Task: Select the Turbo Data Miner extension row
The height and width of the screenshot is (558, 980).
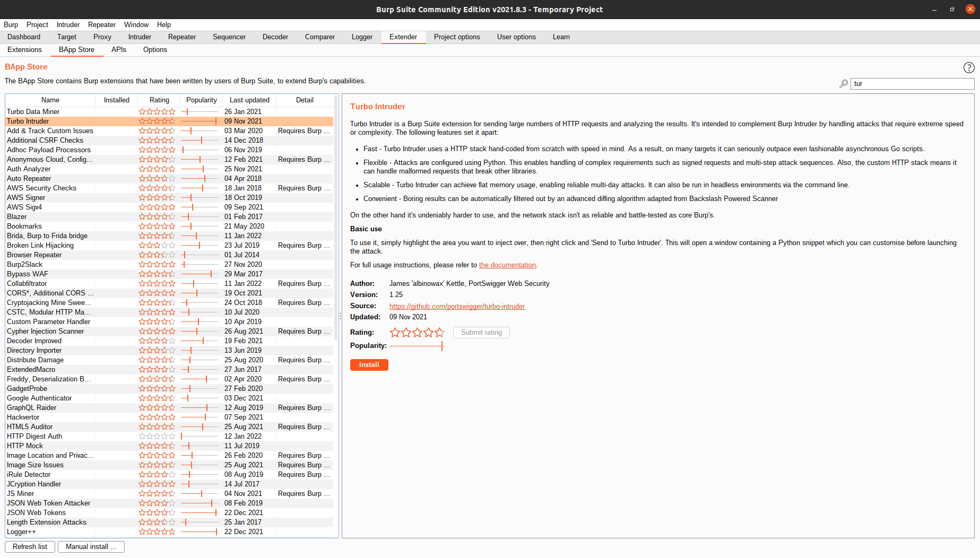Action: (x=169, y=112)
